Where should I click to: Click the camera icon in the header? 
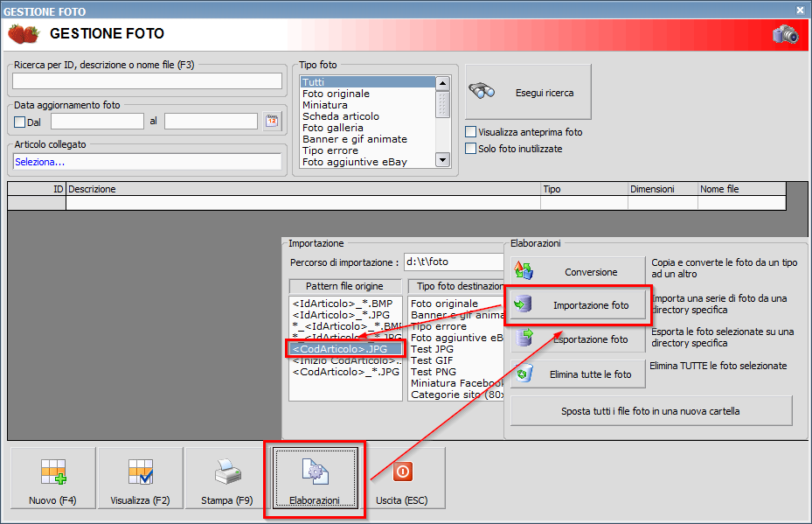786,35
